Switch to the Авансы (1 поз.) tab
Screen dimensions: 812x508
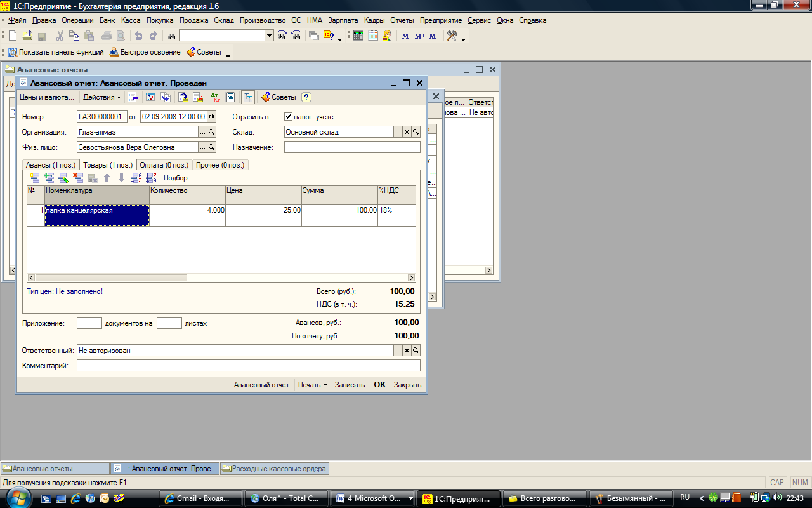click(50, 164)
